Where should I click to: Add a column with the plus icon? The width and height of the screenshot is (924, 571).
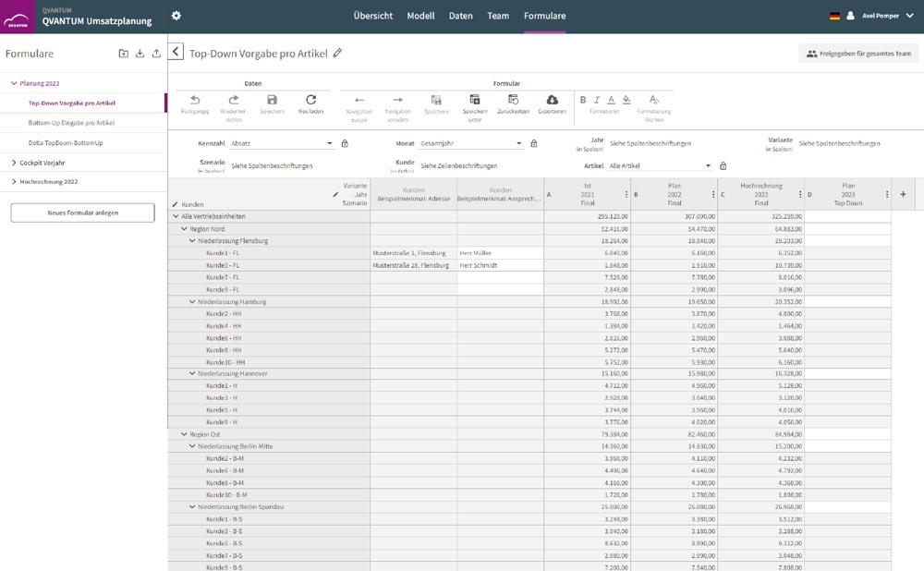pos(903,194)
